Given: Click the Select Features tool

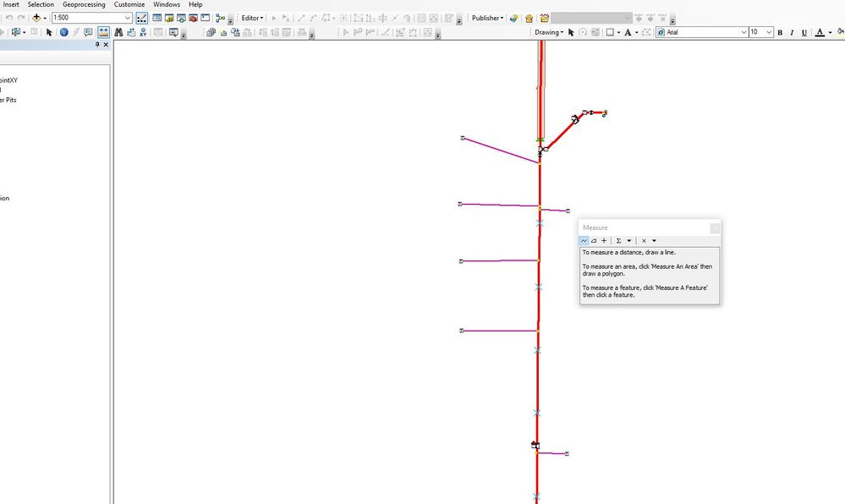Looking at the screenshot, I should point(16,32).
